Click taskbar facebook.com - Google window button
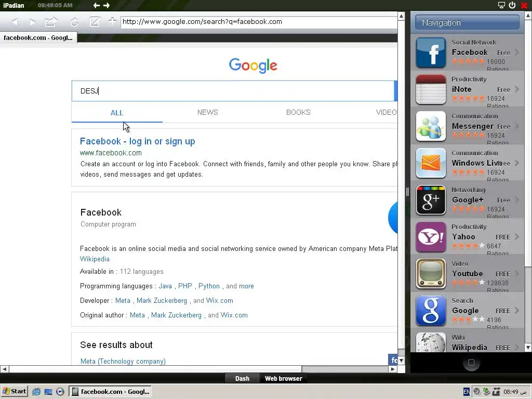 110,392
